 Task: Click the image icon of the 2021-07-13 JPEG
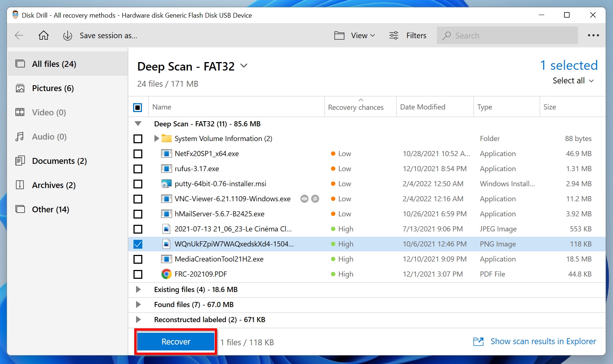pyautogui.click(x=167, y=229)
